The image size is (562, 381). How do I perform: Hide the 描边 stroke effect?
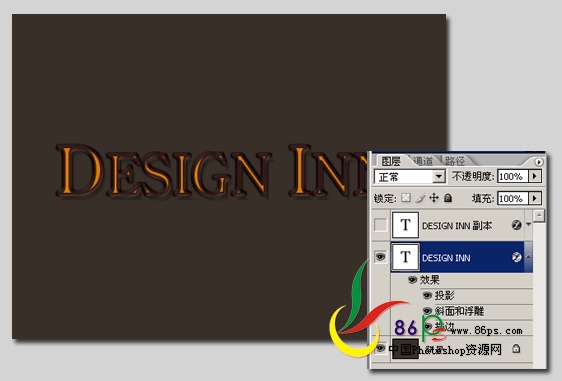point(428,327)
